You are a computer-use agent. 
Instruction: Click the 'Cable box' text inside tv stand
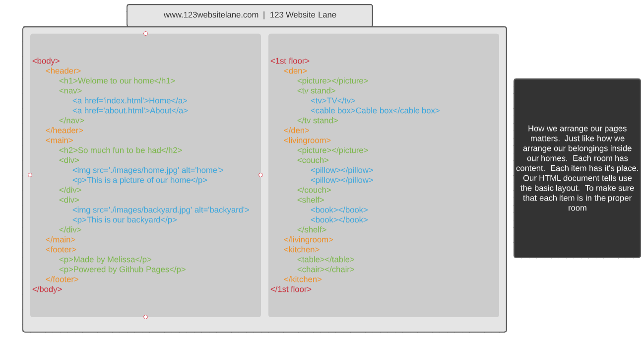tap(376, 110)
